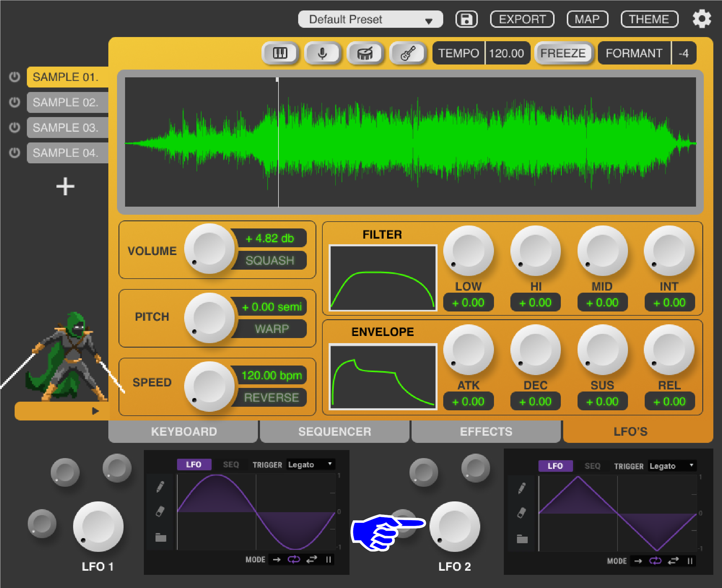Set LFO 1 mode to hold bars
722x588 pixels.
tap(328, 560)
